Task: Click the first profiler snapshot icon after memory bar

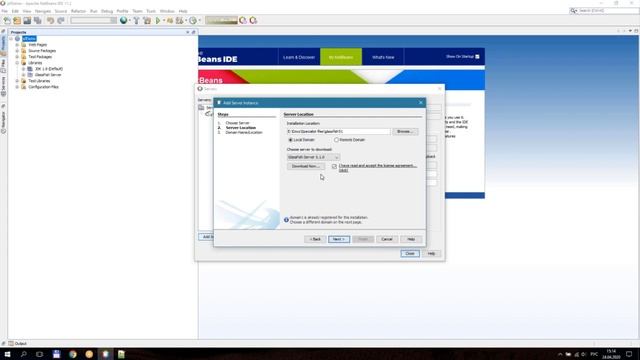Action: (x=243, y=20)
